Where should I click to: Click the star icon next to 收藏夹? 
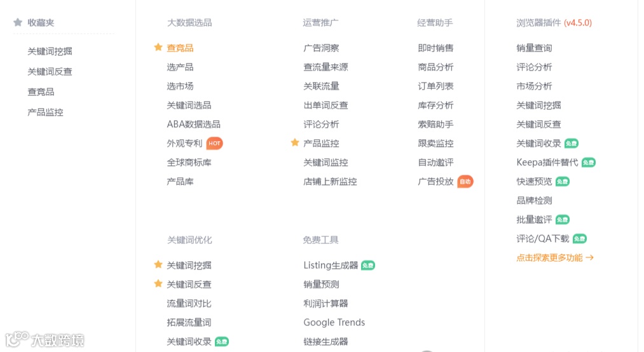click(18, 22)
